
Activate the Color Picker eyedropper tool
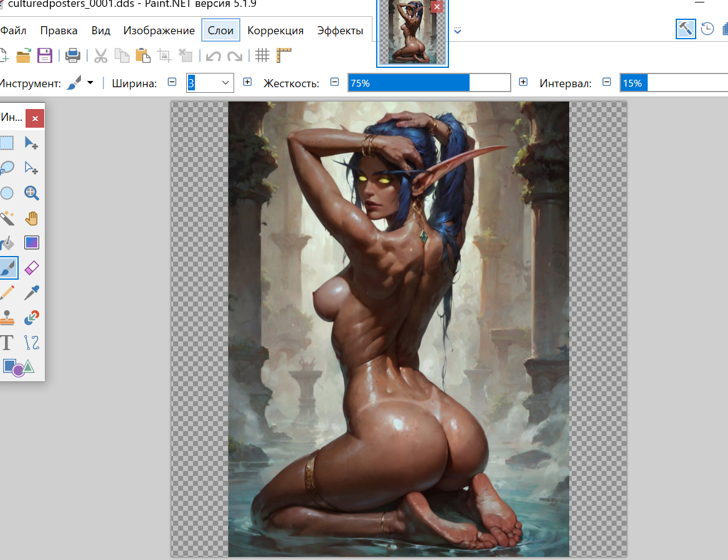32,293
